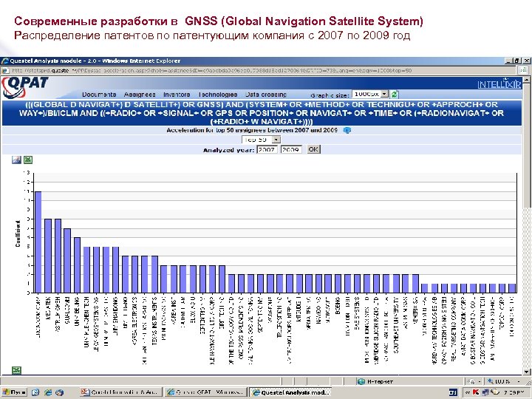This screenshot has height=399, width=532.
Task: Click the tallest first bar in chart
Action: tap(38, 242)
